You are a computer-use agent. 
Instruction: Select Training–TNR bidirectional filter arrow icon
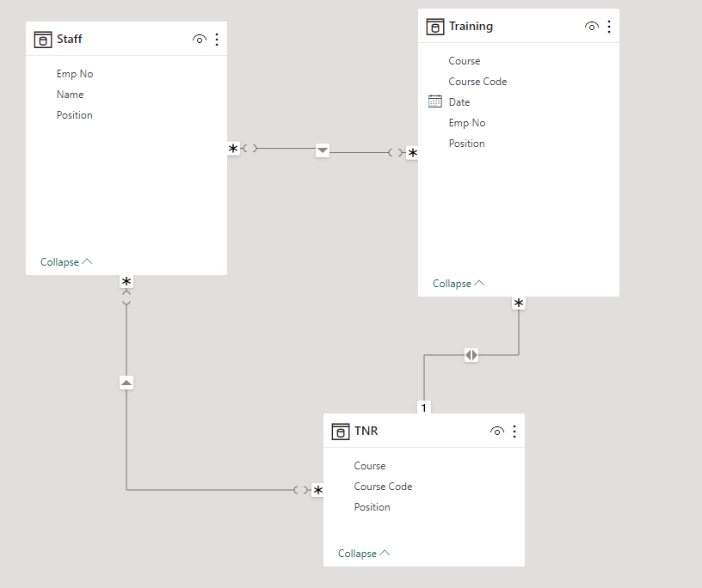click(471, 355)
